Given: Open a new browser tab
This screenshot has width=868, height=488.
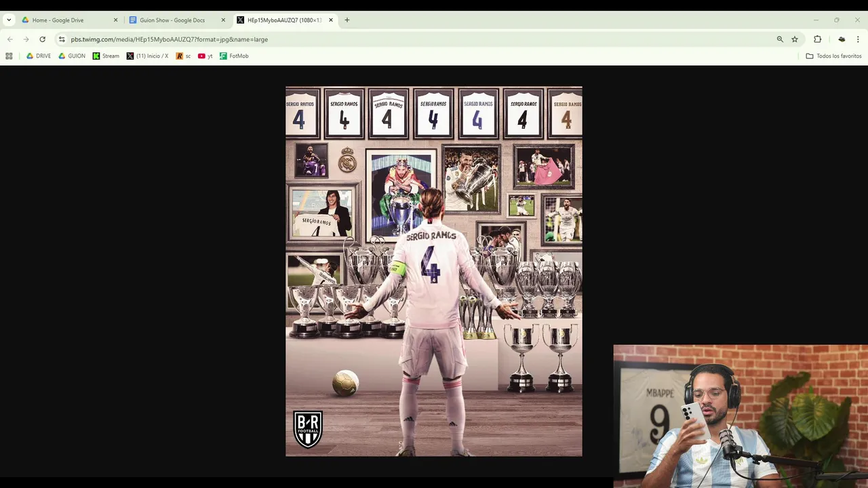Looking at the screenshot, I should (347, 20).
